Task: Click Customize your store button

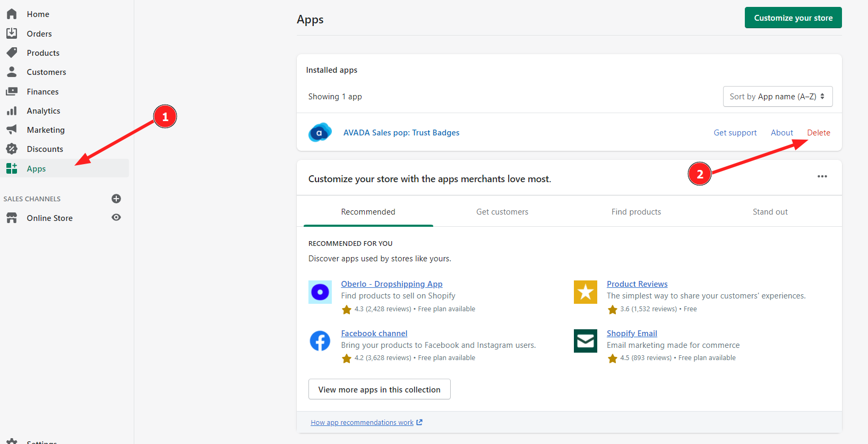Action: tap(793, 18)
